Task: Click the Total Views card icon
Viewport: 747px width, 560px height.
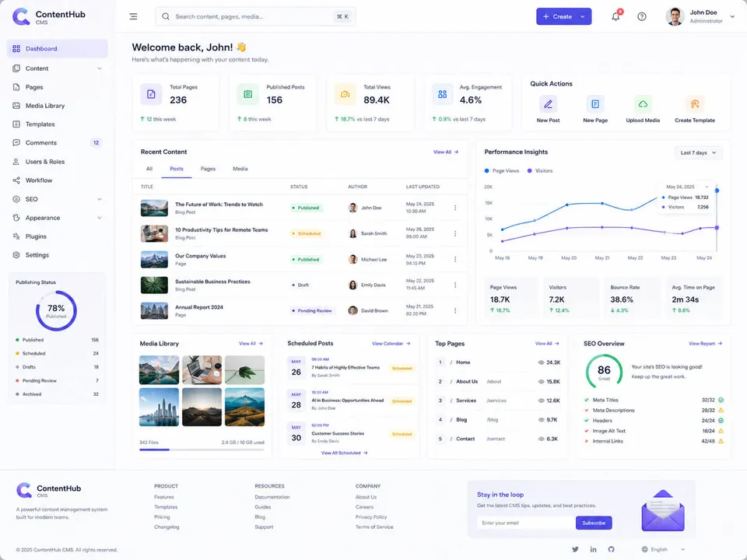Action: [x=345, y=94]
